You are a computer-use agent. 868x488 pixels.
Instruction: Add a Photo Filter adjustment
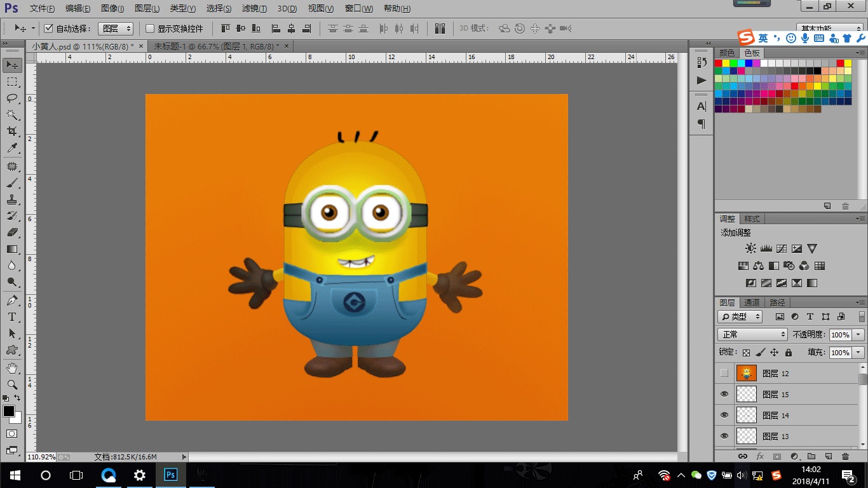789,266
